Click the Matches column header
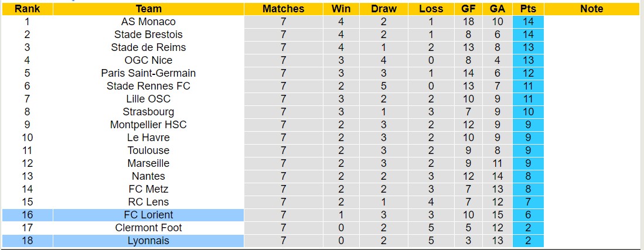The image size is (644, 250). click(284, 9)
